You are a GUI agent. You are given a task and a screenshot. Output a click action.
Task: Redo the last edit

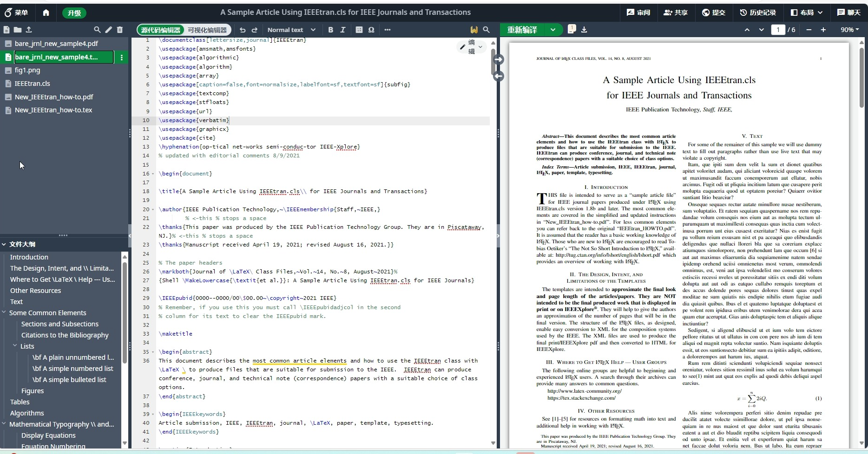255,30
